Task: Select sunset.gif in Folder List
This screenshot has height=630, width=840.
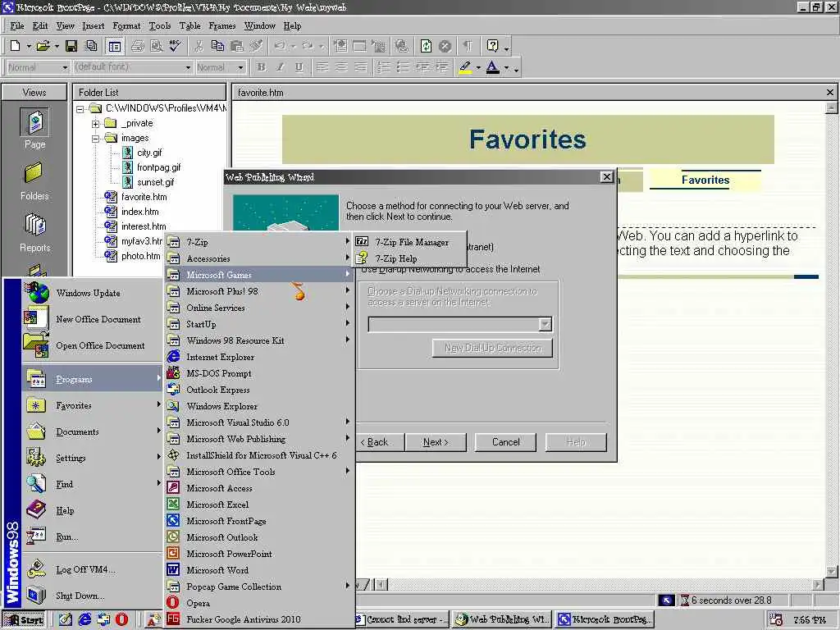Action: tap(155, 182)
